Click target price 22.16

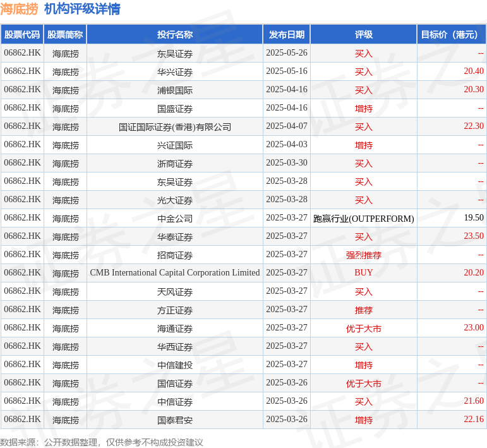tap(474, 420)
